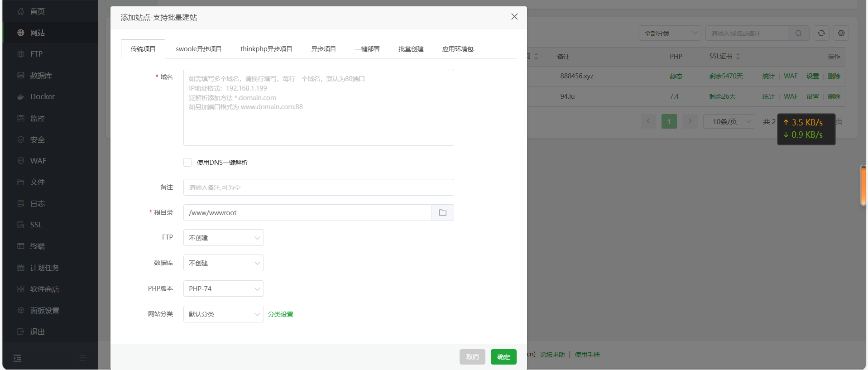The image size is (868, 370).
Task: Click the 软件商店 app store icon
Action: [x=21, y=289]
